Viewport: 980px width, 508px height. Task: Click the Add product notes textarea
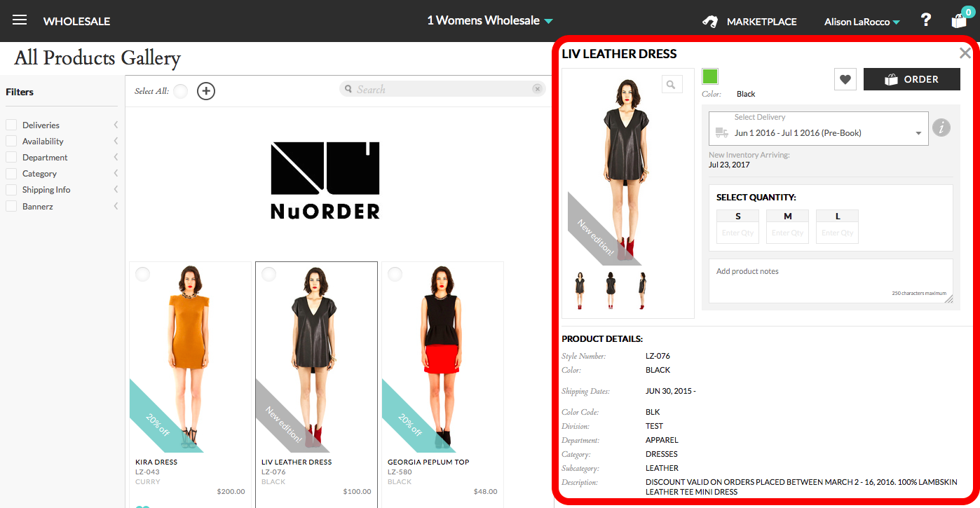(x=831, y=281)
